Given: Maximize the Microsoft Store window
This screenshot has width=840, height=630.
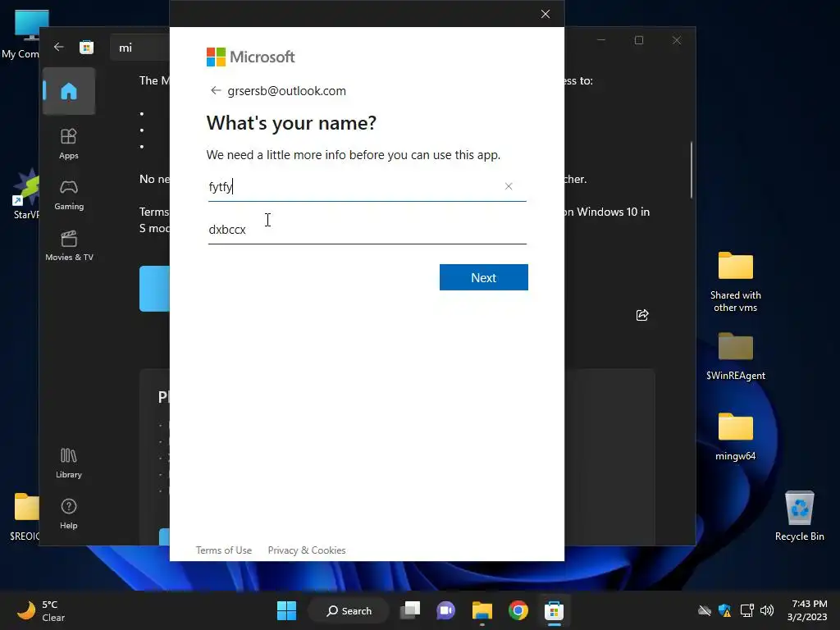Looking at the screenshot, I should (638, 40).
